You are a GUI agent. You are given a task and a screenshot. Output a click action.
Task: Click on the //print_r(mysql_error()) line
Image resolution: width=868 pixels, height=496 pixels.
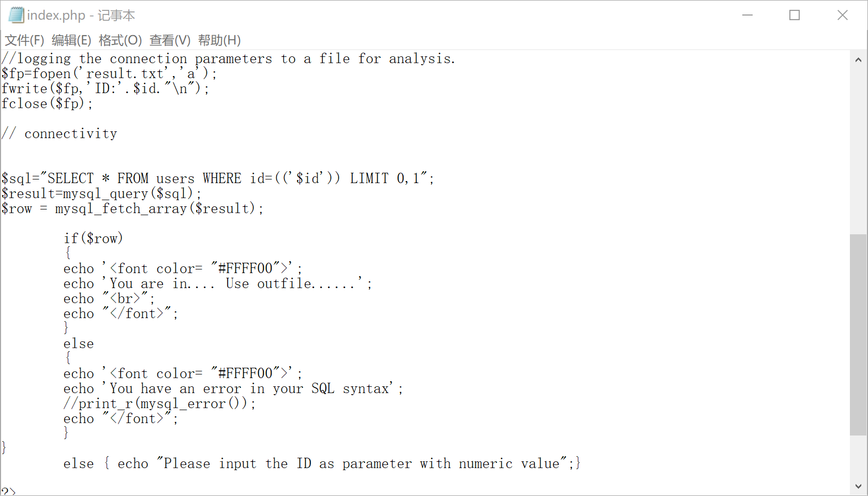click(x=160, y=403)
